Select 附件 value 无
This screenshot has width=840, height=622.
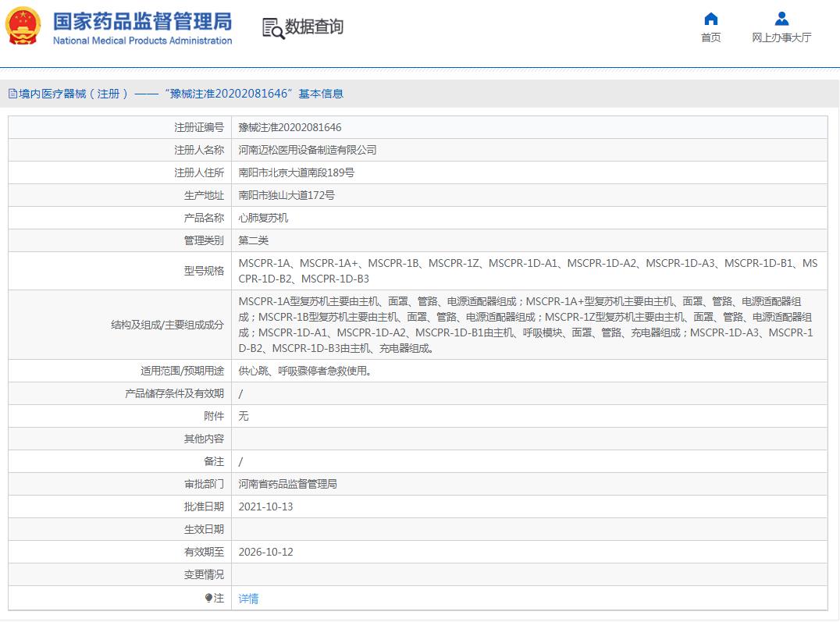[x=244, y=416]
